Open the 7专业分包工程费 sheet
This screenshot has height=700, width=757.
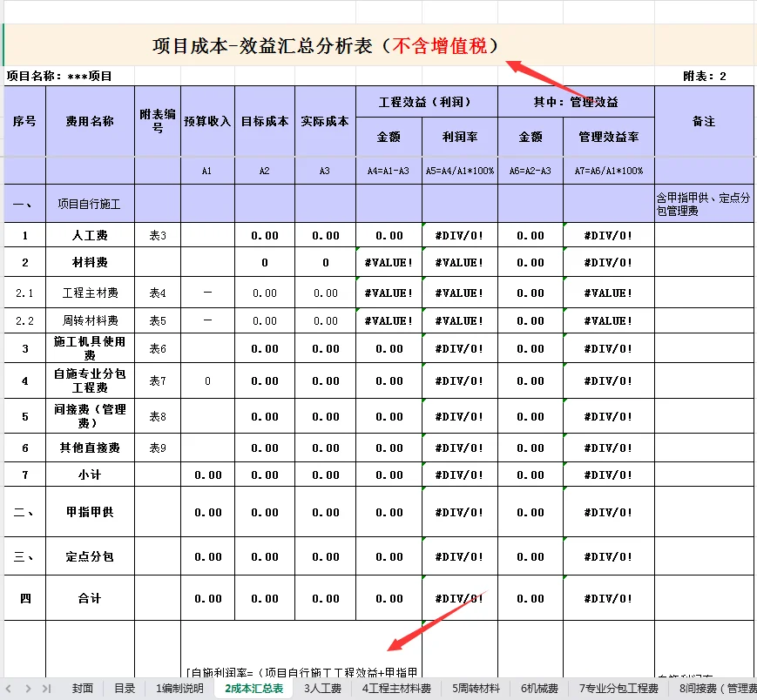[618, 687]
